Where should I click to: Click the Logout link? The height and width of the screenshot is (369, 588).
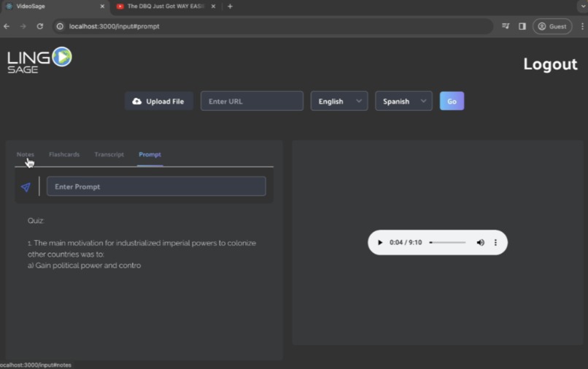point(550,64)
